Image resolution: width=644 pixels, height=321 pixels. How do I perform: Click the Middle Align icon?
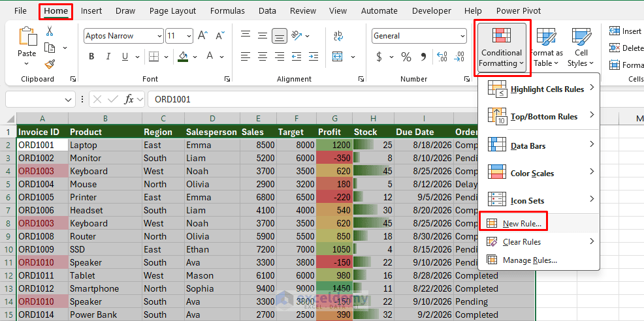click(263, 36)
